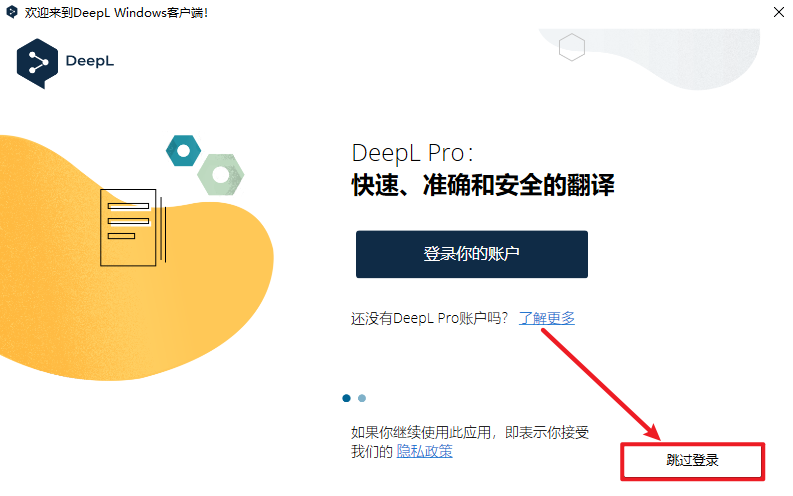The height and width of the screenshot is (496, 793).
Task: Open the 隐私政策 privacy policy link
Action: point(424,451)
